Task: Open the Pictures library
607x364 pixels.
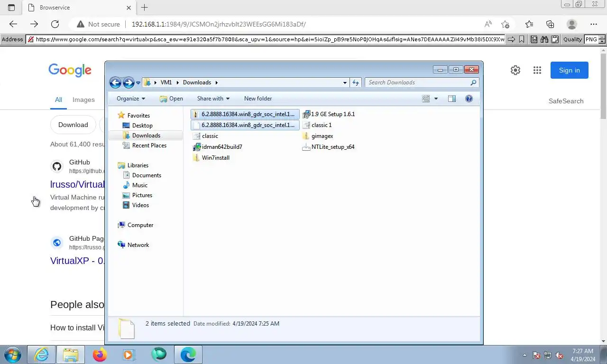Action: click(x=142, y=195)
